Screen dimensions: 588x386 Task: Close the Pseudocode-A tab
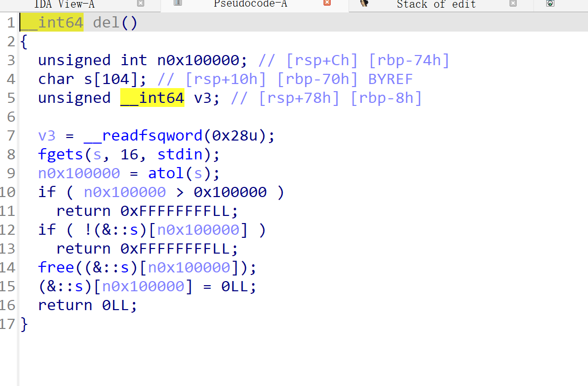tap(327, 3)
